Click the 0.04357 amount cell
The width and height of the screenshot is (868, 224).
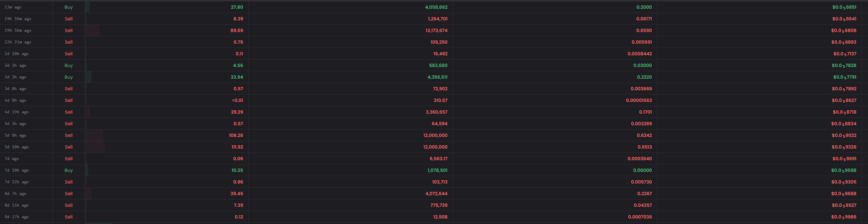[643, 205]
